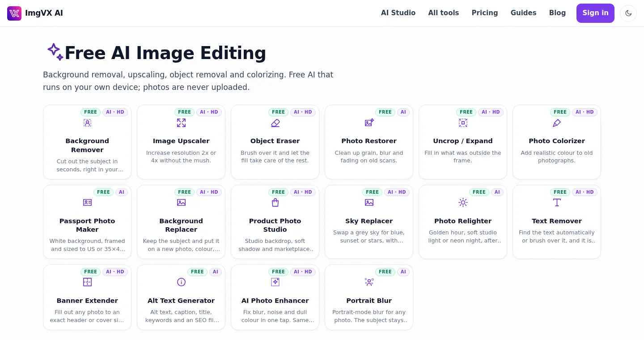The image size is (644, 340).
Task: Visit the Blog page
Action: (x=557, y=13)
